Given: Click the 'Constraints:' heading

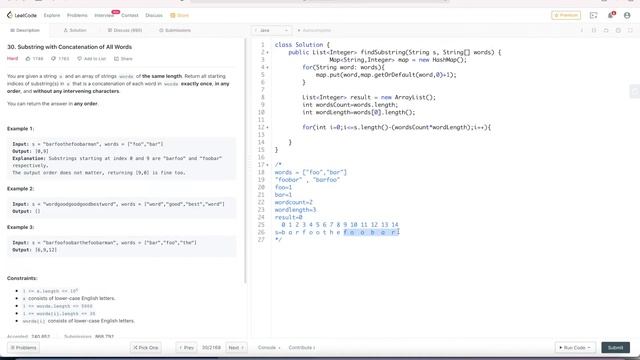Looking at the screenshot, I should (22, 278).
